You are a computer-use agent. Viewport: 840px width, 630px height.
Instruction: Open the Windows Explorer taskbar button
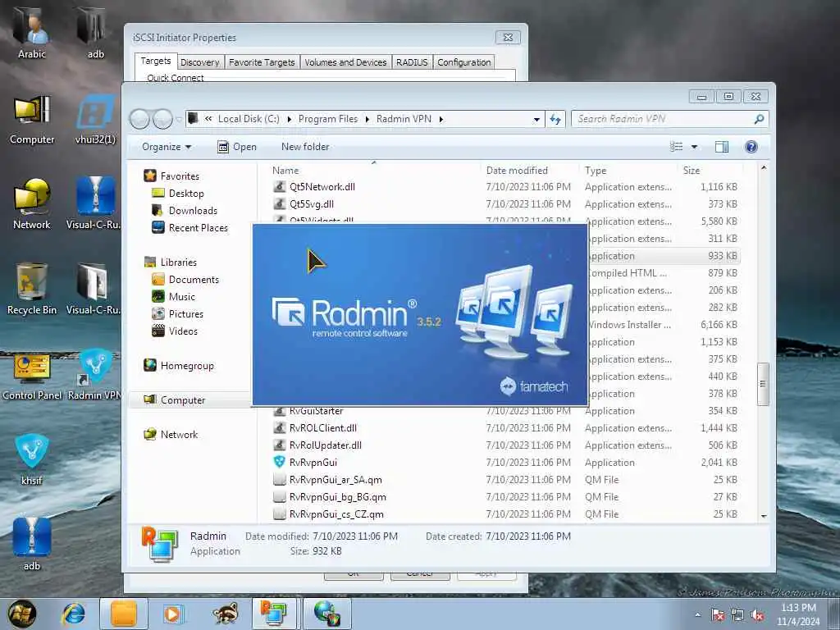pos(123,614)
